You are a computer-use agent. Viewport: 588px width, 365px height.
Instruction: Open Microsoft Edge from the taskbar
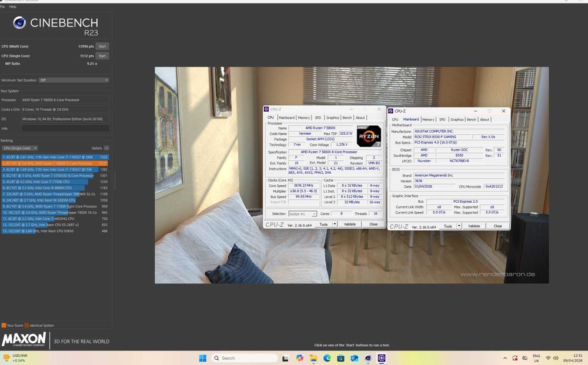tap(327, 358)
